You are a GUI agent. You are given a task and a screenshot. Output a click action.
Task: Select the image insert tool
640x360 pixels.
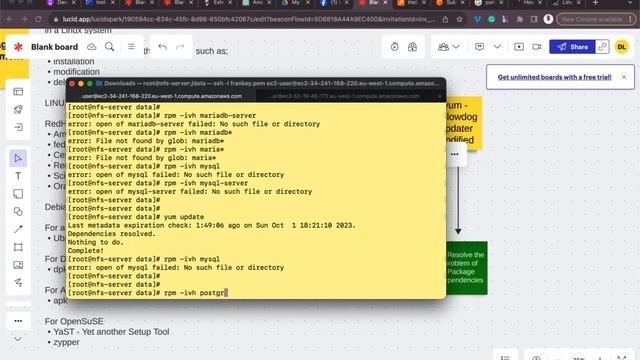pyautogui.click(x=18, y=265)
